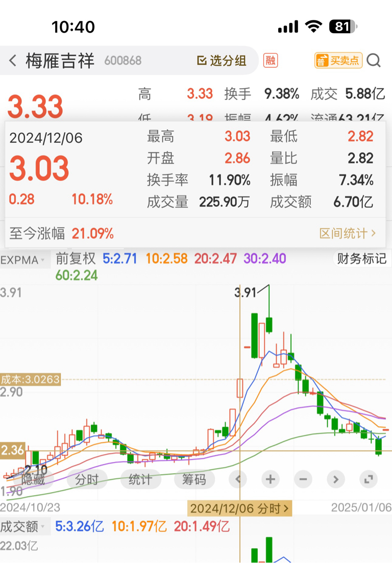
Task: Tap the 5:2.71 EXPMA value
Action: point(120,258)
